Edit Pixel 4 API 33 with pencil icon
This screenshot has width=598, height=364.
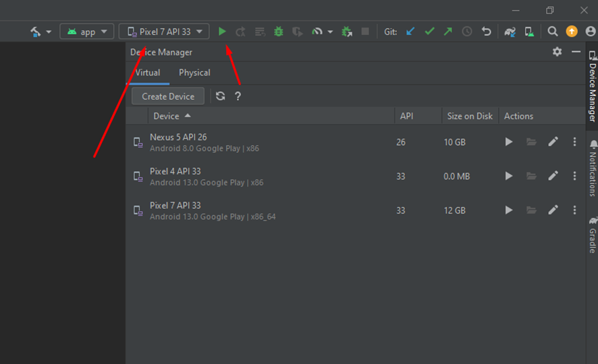click(x=553, y=175)
